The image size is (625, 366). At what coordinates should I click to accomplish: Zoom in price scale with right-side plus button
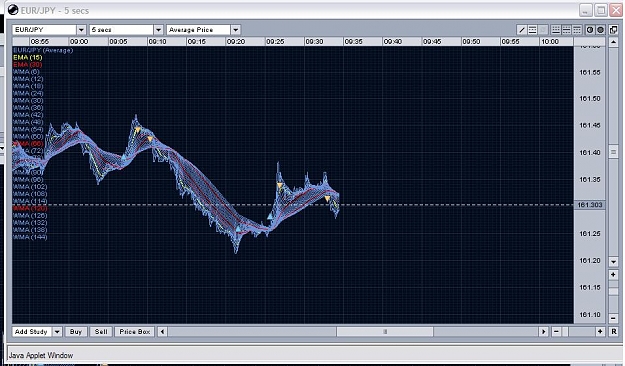click(613, 275)
